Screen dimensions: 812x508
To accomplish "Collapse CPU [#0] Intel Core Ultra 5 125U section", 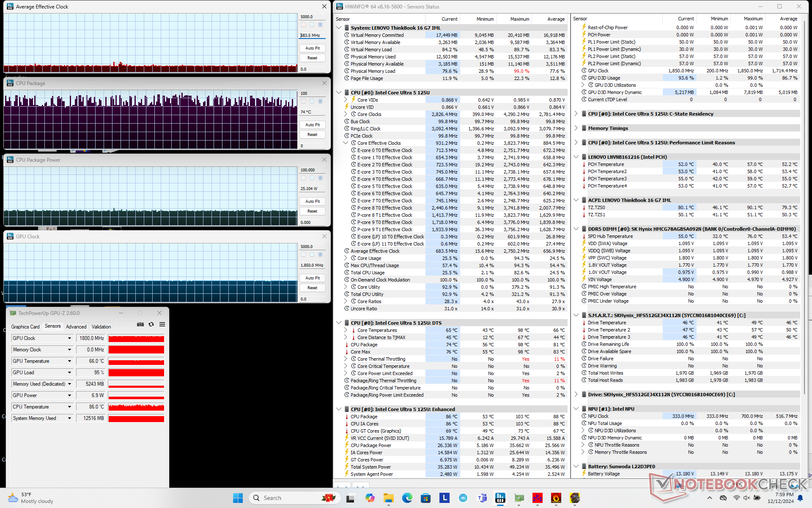I will 339,92.
